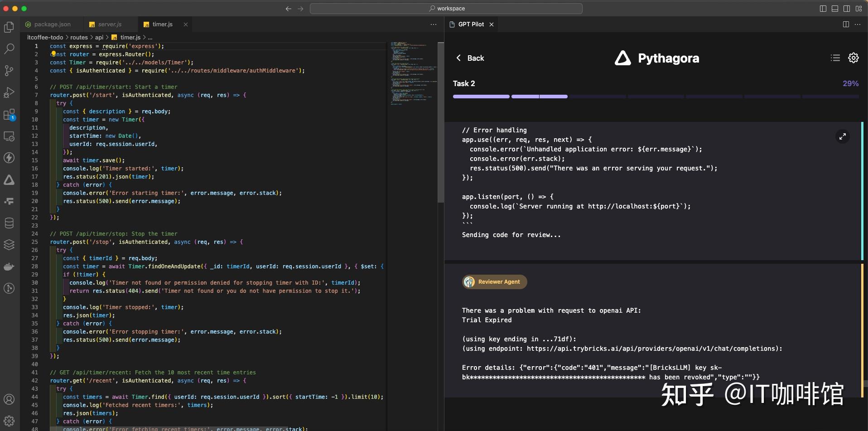This screenshot has width=868, height=431.
Task: Open the Run and Debug view
Action: (9, 92)
